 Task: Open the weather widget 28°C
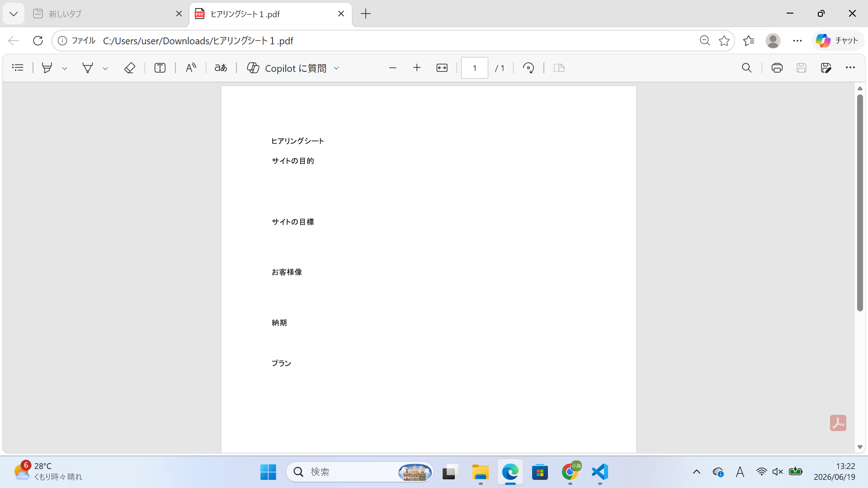[x=48, y=471]
